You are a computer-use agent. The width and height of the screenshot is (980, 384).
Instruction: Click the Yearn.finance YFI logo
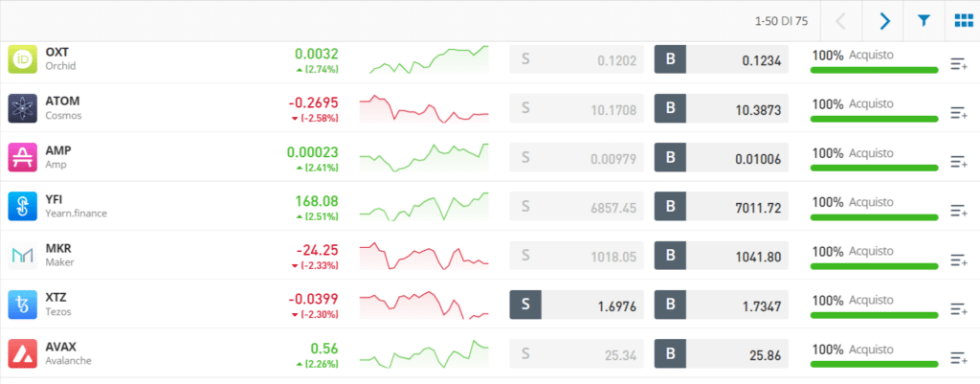pos(23,207)
